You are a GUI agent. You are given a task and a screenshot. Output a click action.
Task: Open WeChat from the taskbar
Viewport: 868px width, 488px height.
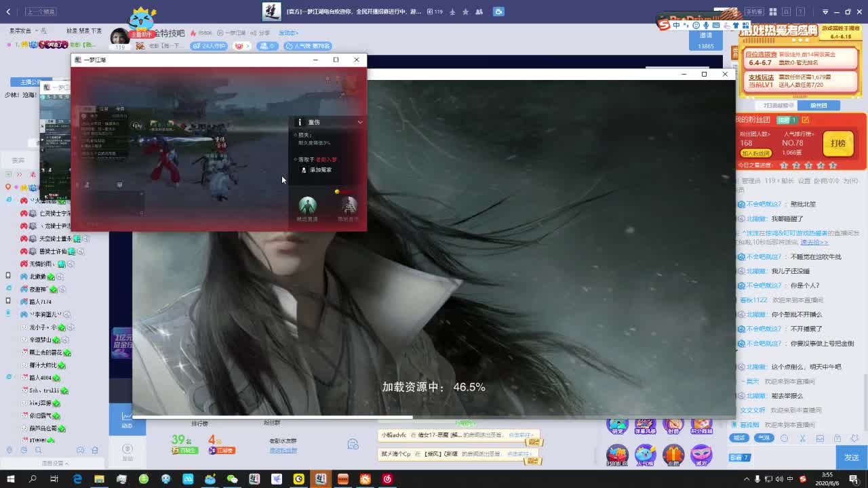pyautogui.click(x=232, y=479)
